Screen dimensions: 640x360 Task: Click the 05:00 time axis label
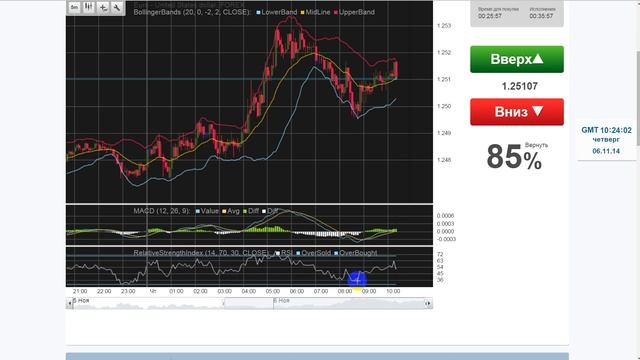click(x=273, y=291)
